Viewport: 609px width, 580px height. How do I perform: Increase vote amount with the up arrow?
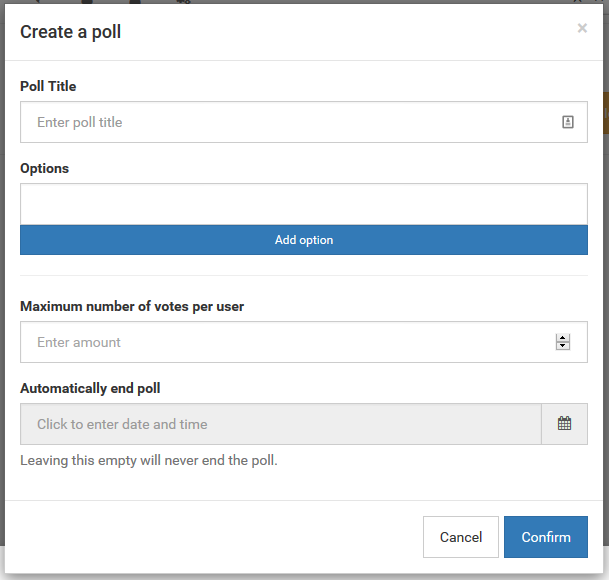(x=563, y=338)
